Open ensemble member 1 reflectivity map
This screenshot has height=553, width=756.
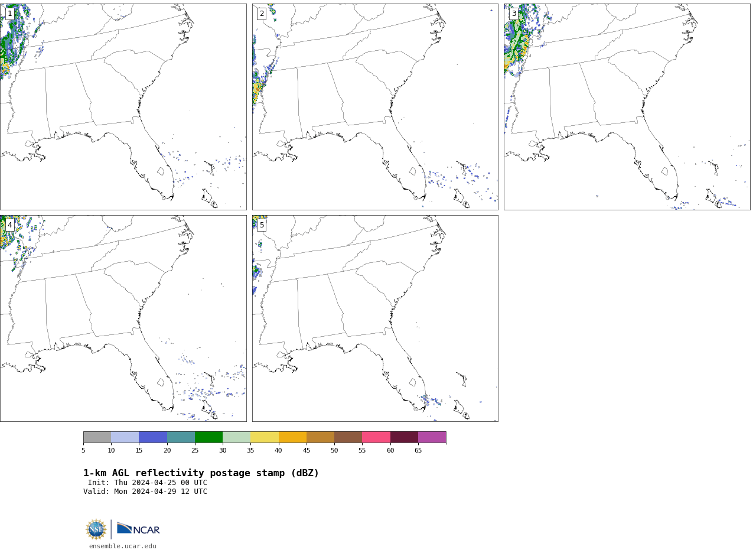tap(123, 106)
